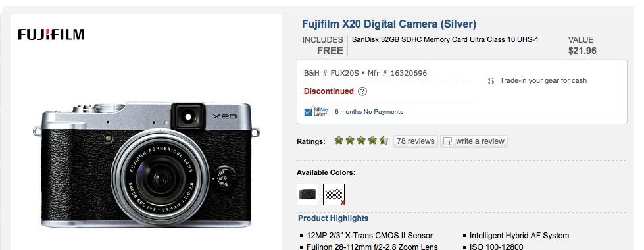Click the VALUE $21.96 price text

(582, 45)
